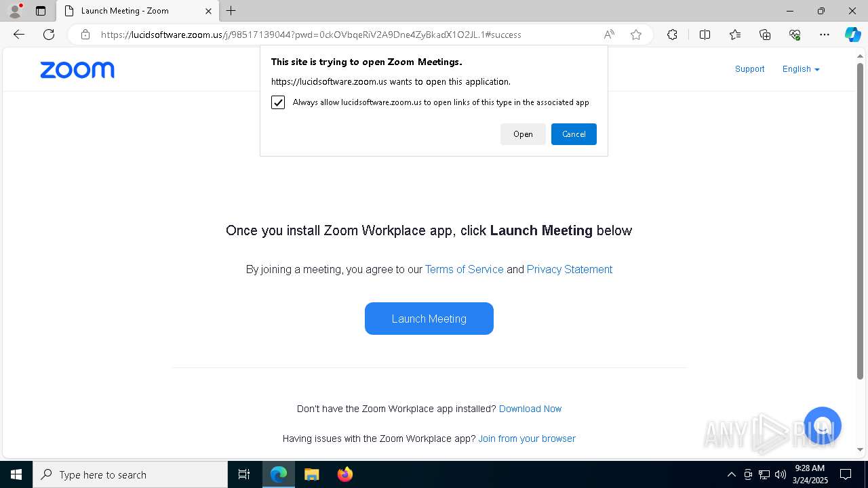Viewport: 868px width, 488px height.
Task: Open the Privacy Statement link
Action: pos(570,269)
